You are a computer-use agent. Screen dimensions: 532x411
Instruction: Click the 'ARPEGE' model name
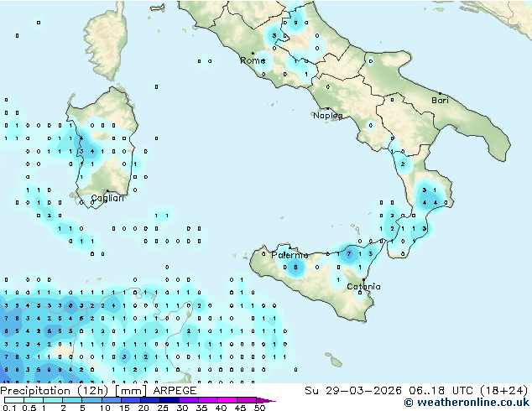point(175,391)
